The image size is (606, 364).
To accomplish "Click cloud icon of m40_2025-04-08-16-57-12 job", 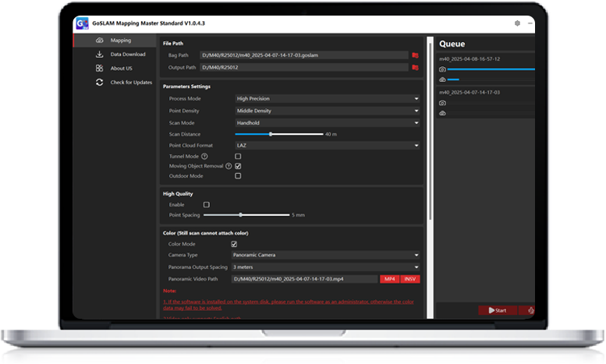I will [x=442, y=80].
